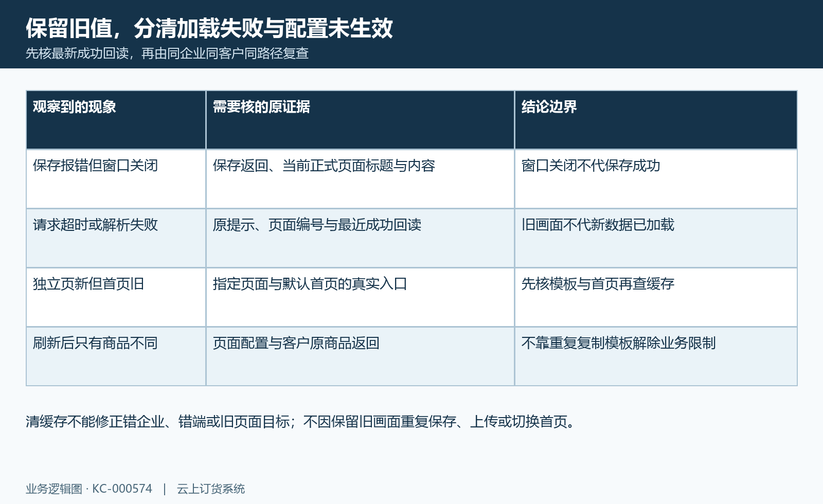Click the 结论边界 column header

click(x=656, y=120)
